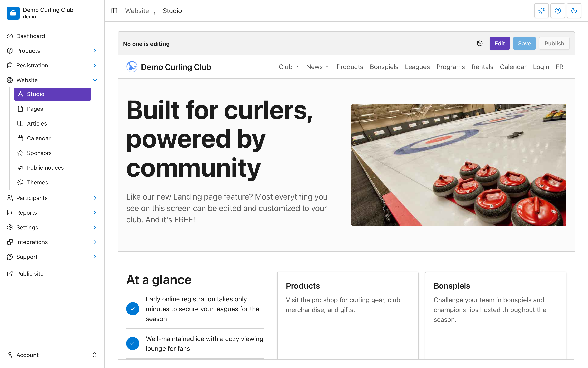The width and height of the screenshot is (588, 368).
Task: Open the AI sparkle assistant icon
Action: pyautogui.click(x=541, y=11)
